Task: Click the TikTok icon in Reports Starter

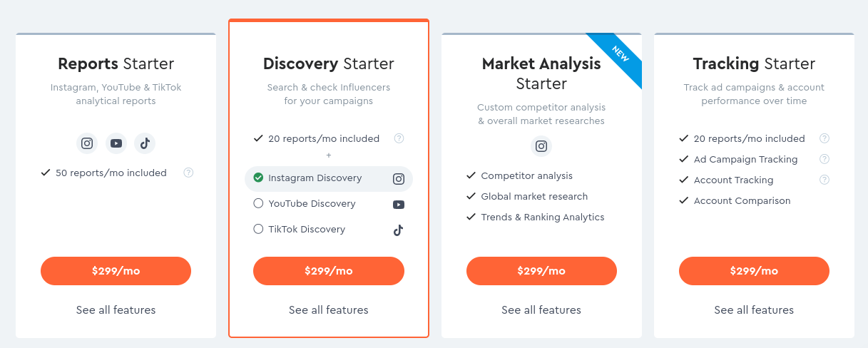Action: click(x=145, y=143)
